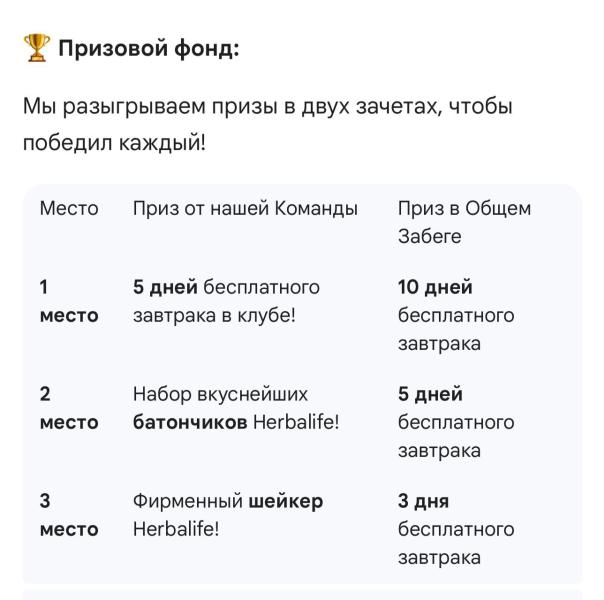The width and height of the screenshot is (604, 600).
Task: Click the bold word "батончиков"
Action: 190,423
